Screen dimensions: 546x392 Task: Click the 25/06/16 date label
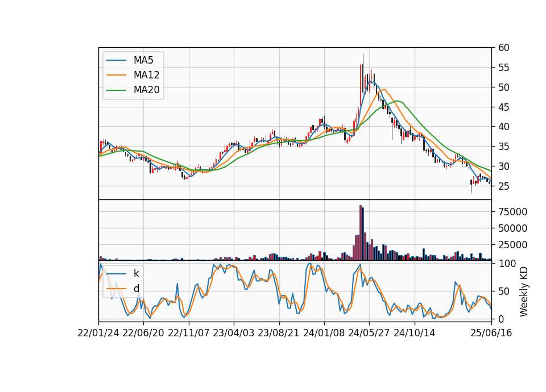491,333
